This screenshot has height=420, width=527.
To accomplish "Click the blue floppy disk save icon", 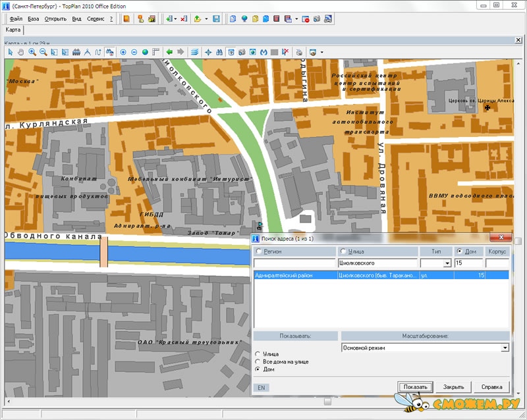I will pos(216,19).
